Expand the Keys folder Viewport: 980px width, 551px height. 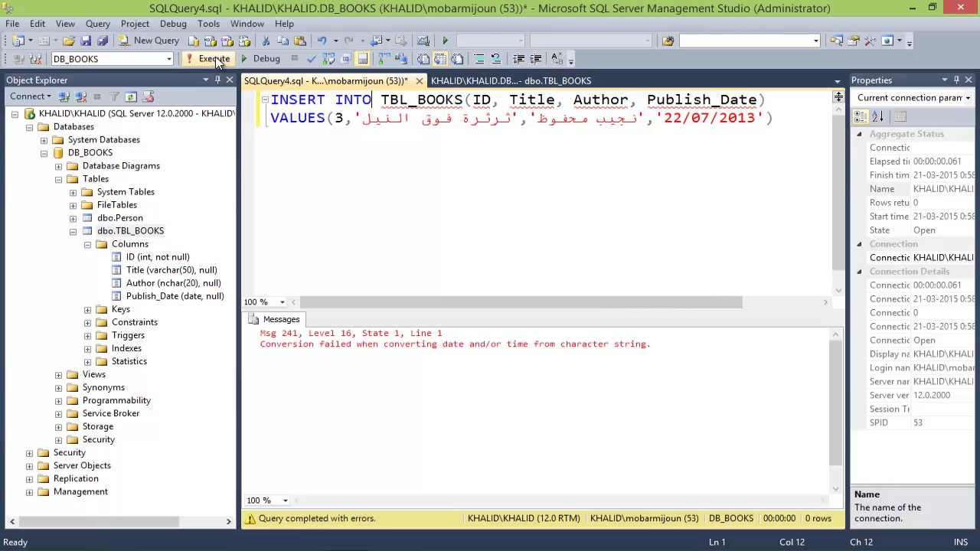pos(87,309)
